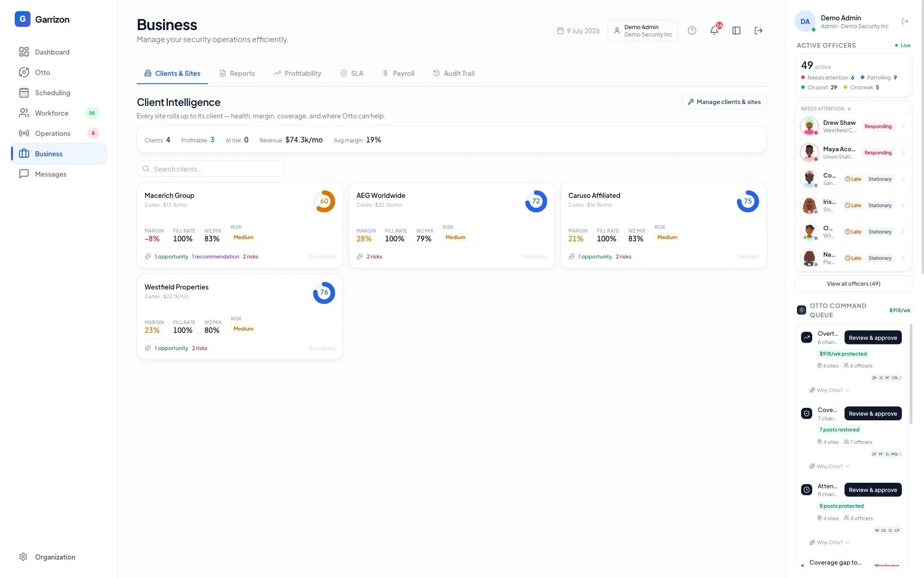Click AEG Worldwide health score 72 ring
The image size is (924, 578).
click(x=536, y=201)
